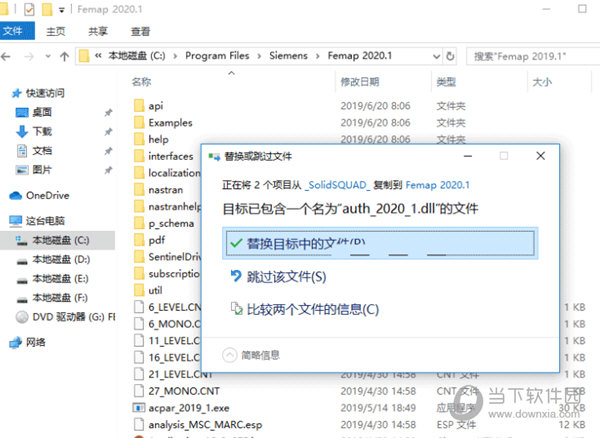600x438 pixels.
Task: Switch to the 共享 ribbon tab
Action: click(98, 31)
